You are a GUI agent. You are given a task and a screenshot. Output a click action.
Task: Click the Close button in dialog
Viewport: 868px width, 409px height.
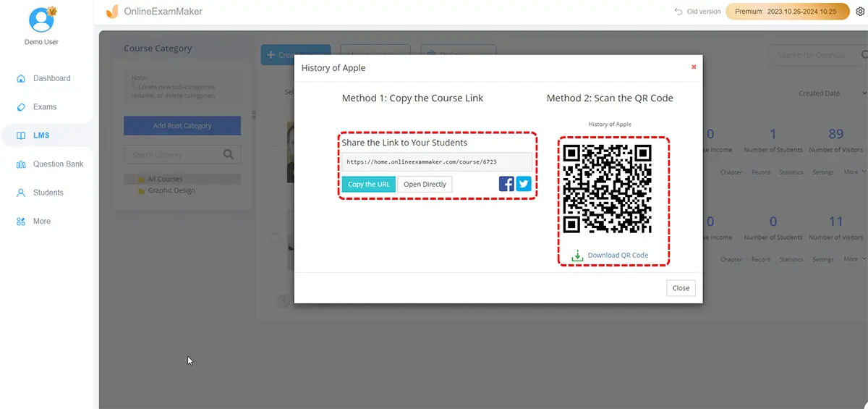[x=681, y=288]
